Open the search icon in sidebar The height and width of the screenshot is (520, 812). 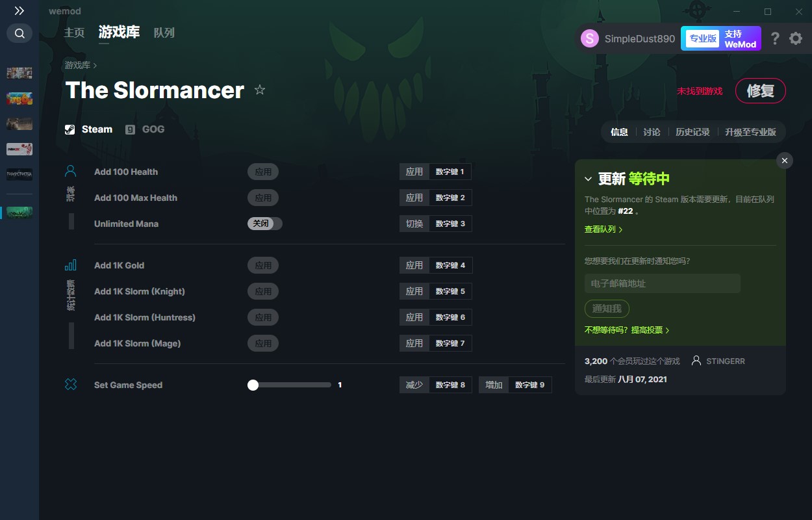point(19,33)
